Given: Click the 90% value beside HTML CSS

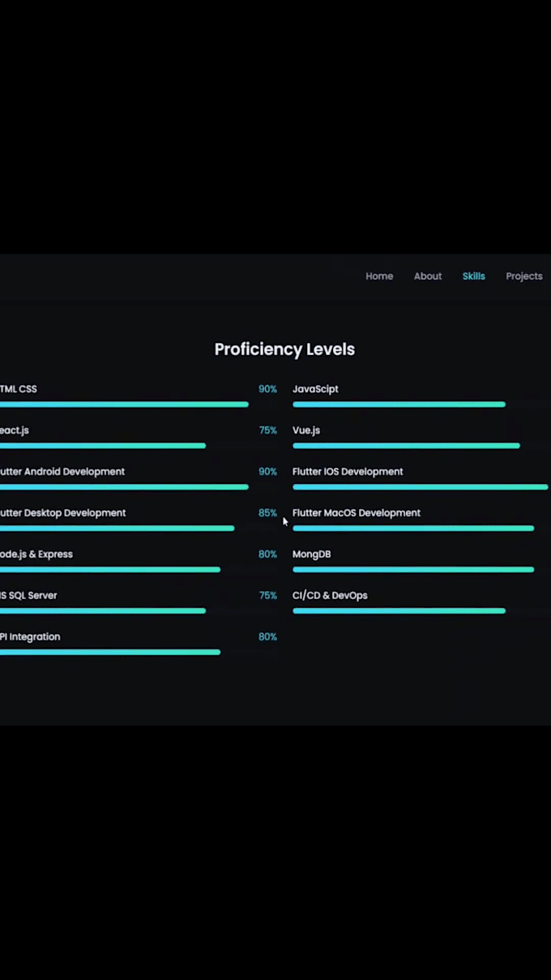Looking at the screenshot, I should click(267, 389).
